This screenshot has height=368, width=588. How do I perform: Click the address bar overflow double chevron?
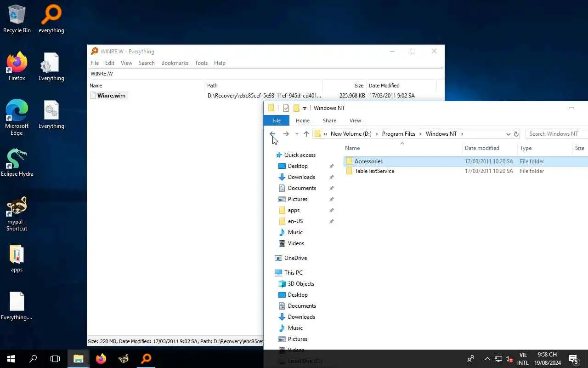pos(325,134)
